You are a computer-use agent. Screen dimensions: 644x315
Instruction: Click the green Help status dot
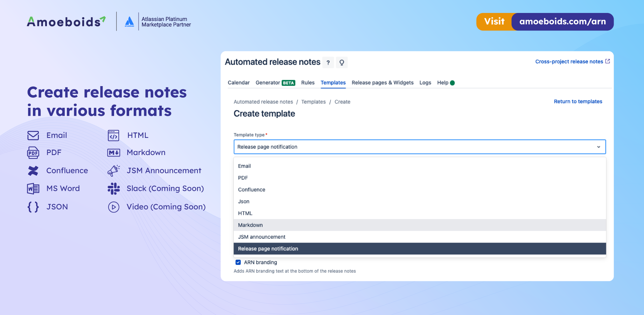(452, 83)
